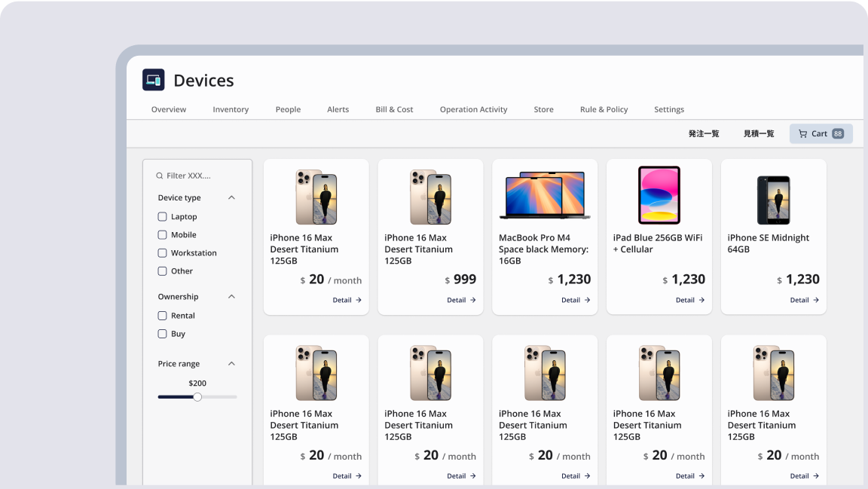Viewport: 868px width, 489px height.
Task: Click the 見積一覧 link
Action: [x=758, y=133]
